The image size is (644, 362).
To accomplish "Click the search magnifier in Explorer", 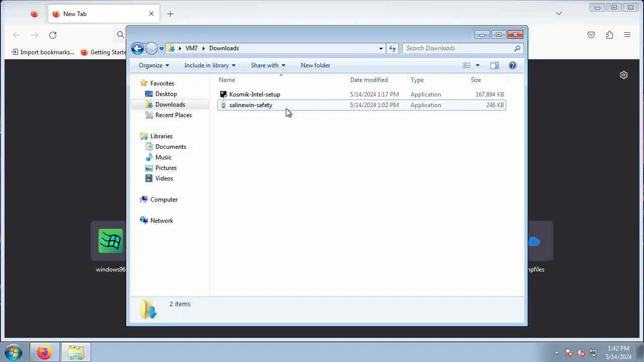I will coord(517,48).
